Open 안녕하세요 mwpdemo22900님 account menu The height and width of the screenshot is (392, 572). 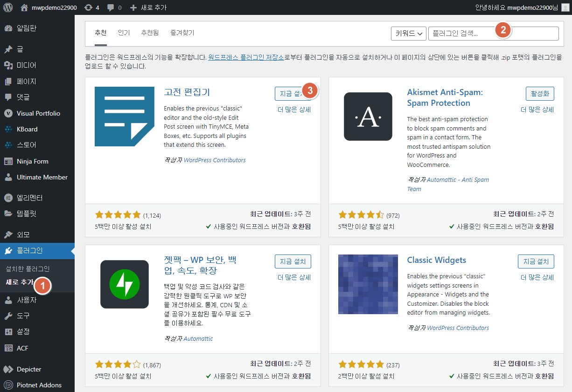522,7
